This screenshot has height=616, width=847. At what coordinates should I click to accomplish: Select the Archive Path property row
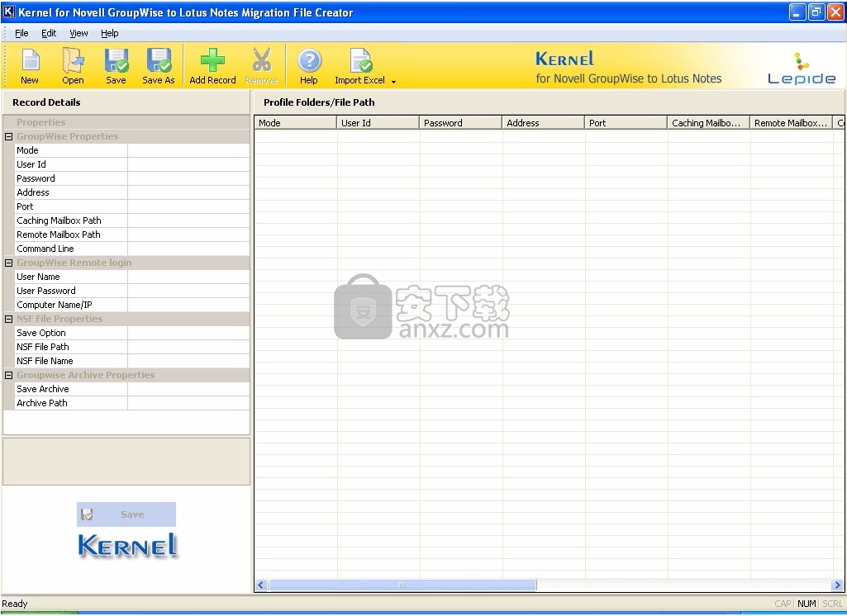point(132,403)
